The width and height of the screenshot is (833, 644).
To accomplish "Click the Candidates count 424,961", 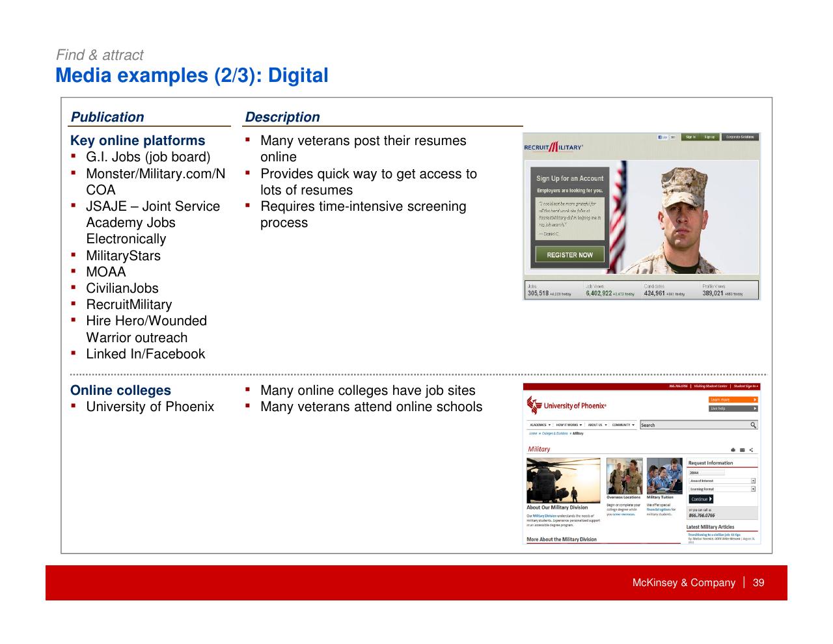I will pos(654,293).
